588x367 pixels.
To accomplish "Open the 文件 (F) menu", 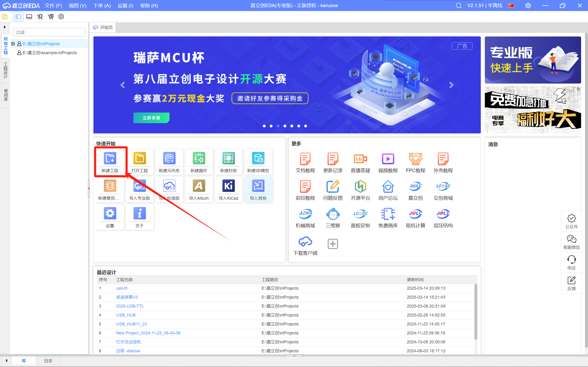I will pos(53,6).
